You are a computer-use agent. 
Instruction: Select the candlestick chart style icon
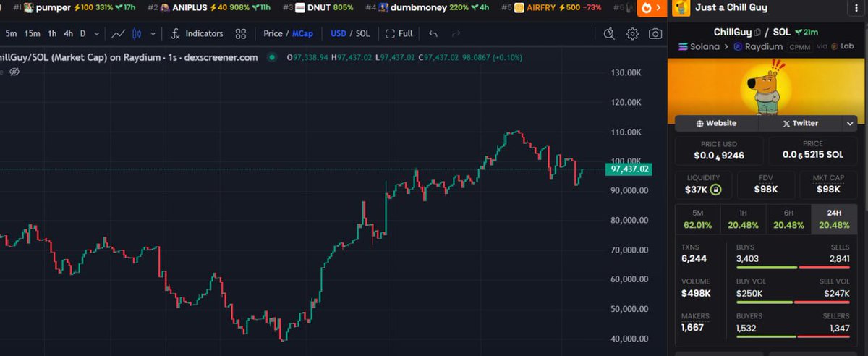coord(137,33)
